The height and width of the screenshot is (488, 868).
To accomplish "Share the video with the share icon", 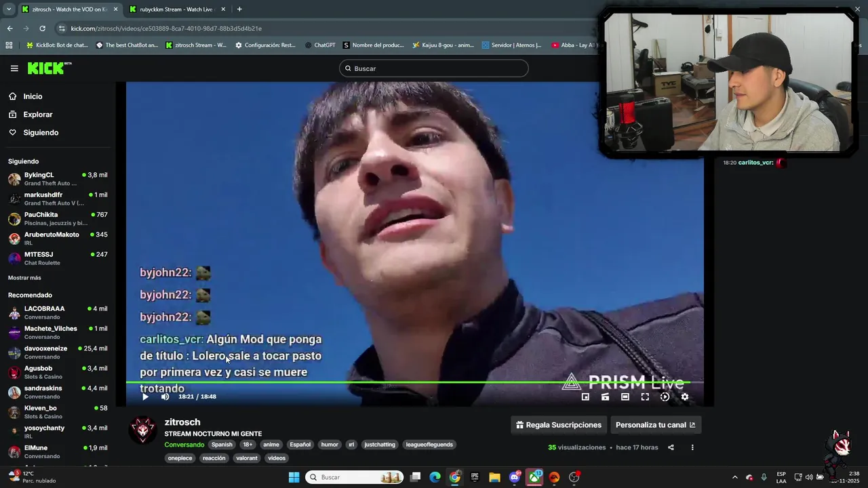I will point(671,447).
